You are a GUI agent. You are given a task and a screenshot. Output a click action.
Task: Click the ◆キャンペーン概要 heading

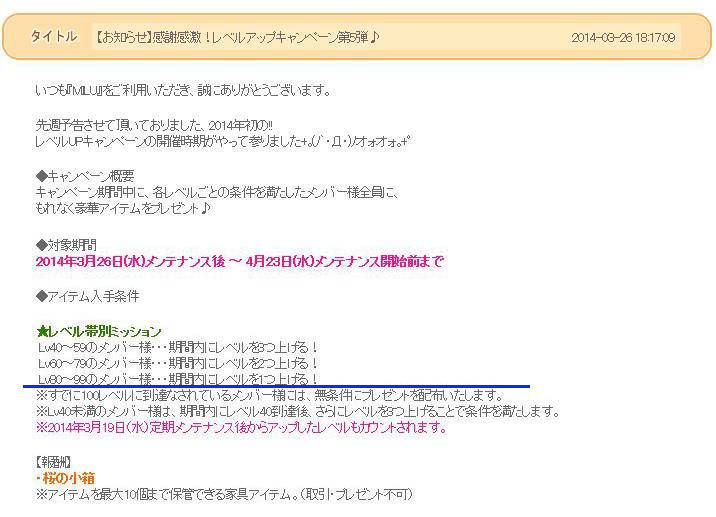(84, 175)
